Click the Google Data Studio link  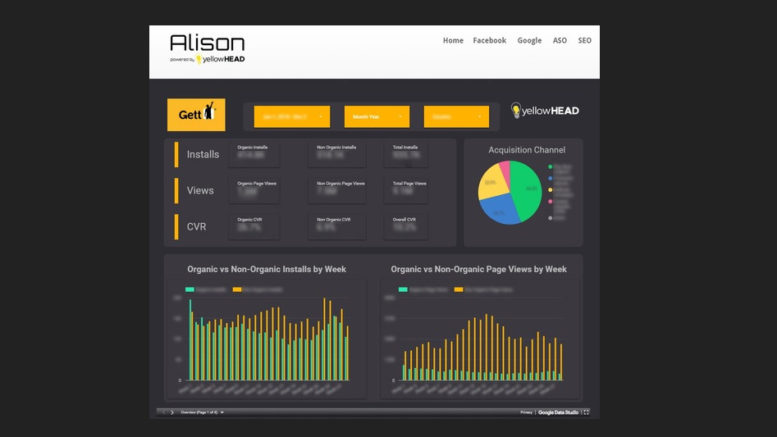(x=558, y=412)
